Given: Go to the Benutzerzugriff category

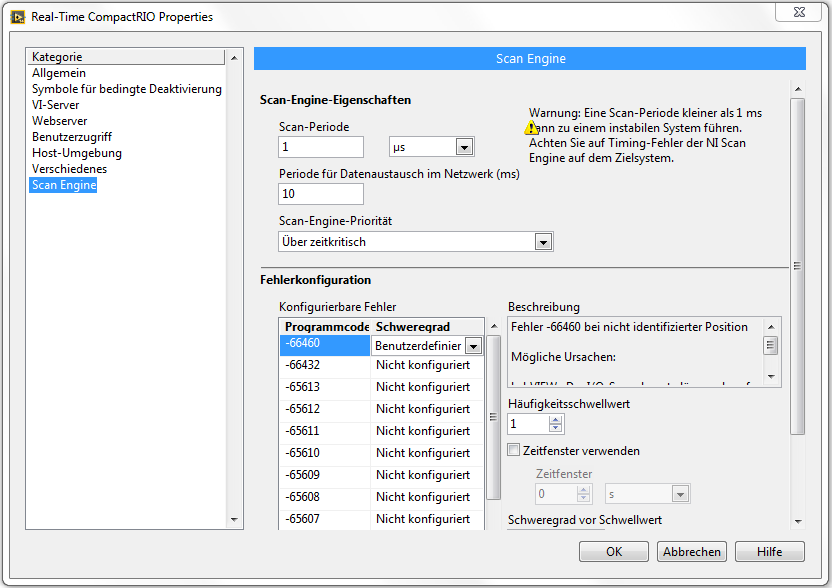Looking at the screenshot, I should [x=72, y=137].
